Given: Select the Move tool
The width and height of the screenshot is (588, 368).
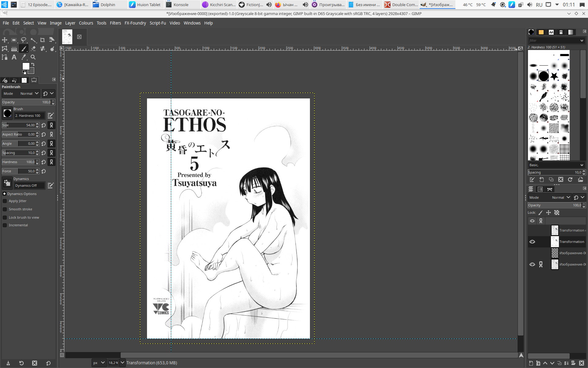Looking at the screenshot, I should (x=5, y=40).
